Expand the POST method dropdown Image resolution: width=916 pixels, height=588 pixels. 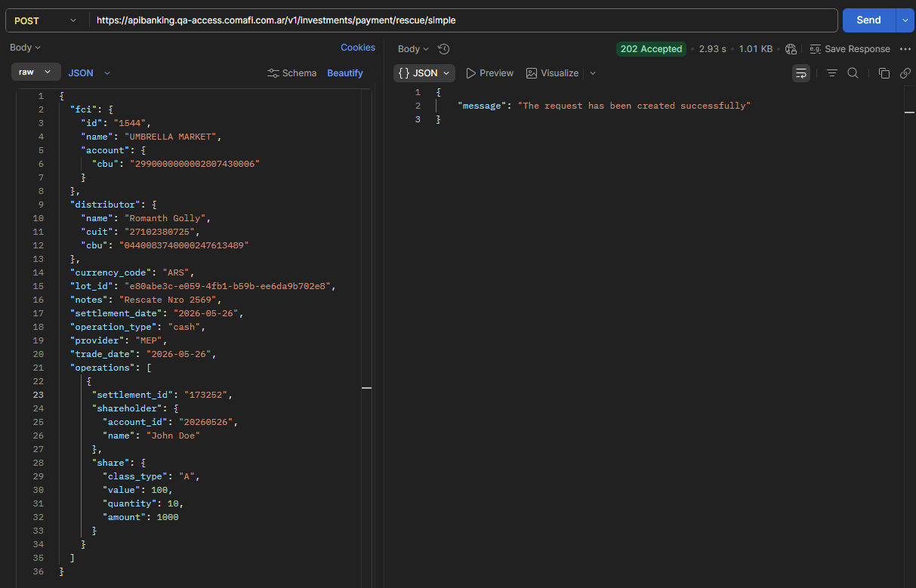(x=45, y=20)
